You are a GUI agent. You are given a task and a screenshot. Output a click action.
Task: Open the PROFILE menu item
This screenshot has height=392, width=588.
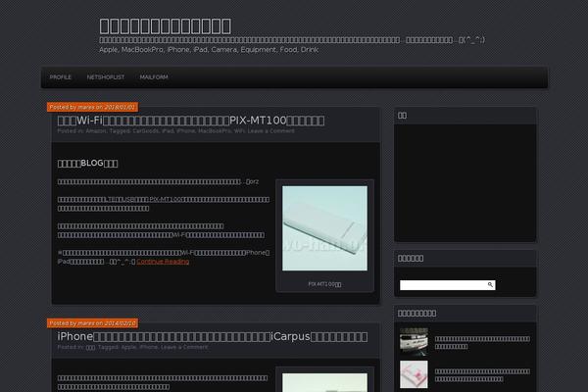[x=61, y=77]
